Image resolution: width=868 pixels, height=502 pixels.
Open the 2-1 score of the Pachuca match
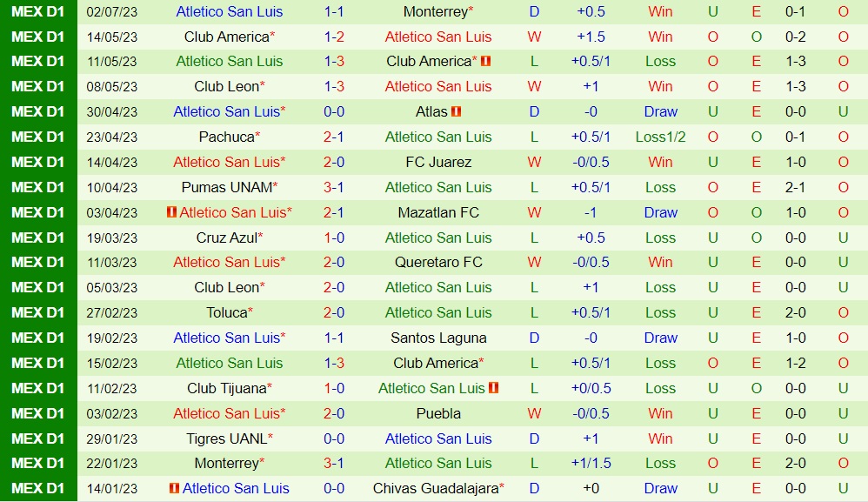pos(334,137)
